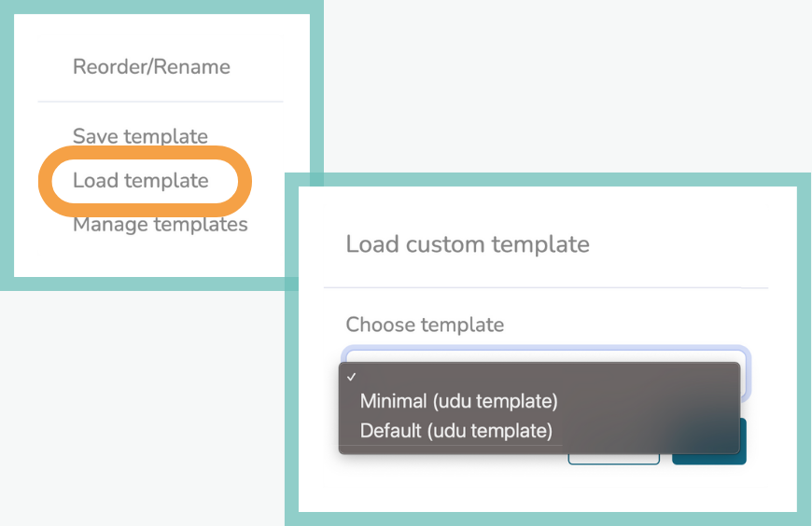
Task: Click the Choose template field label
Action: click(425, 325)
